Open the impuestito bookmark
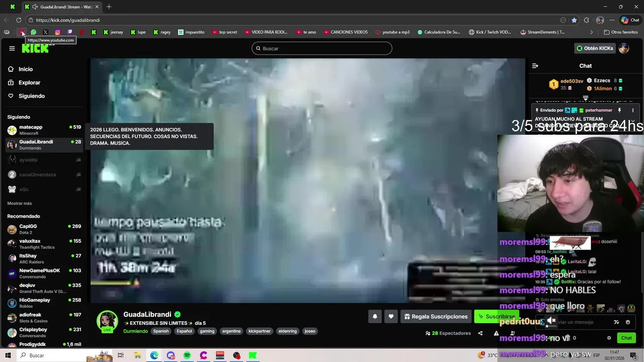The image size is (644, 362). [191, 32]
